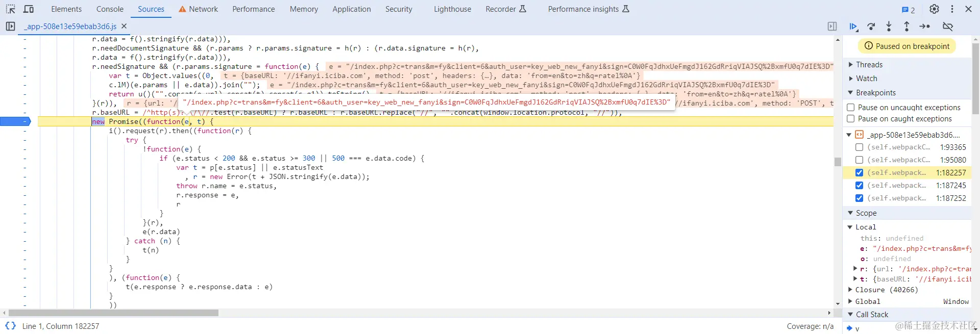Viewport: 980px width, 334px height.
Task: Open the Performance tab
Action: click(254, 9)
